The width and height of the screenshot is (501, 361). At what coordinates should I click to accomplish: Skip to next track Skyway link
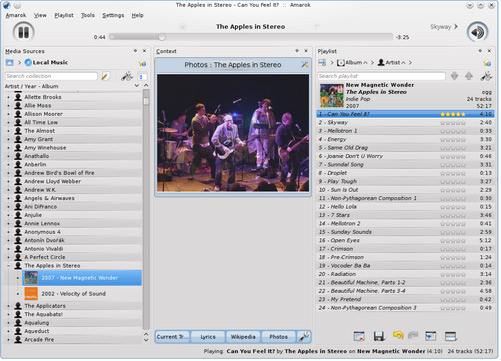(444, 27)
